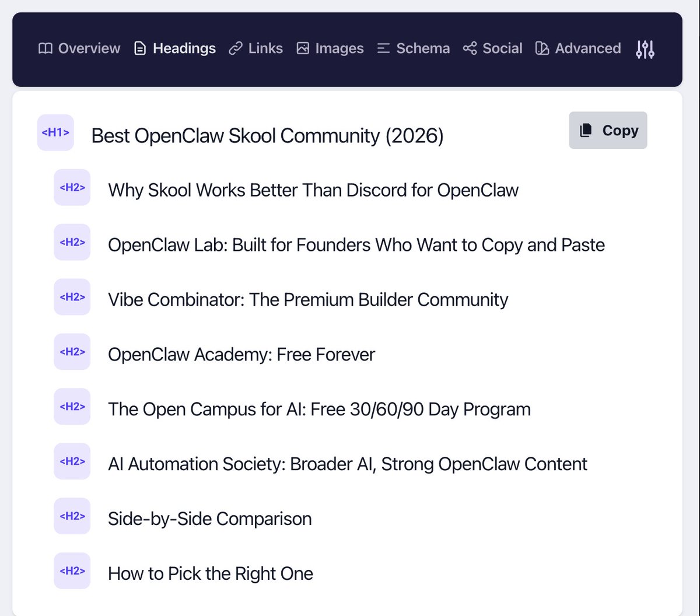
Task: Open the Advanced tab
Action: click(578, 48)
